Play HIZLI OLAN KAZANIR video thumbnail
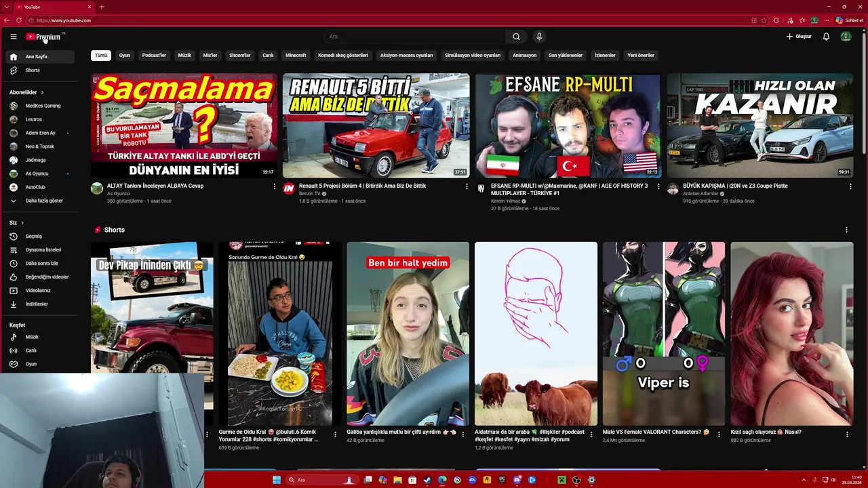 [759, 125]
